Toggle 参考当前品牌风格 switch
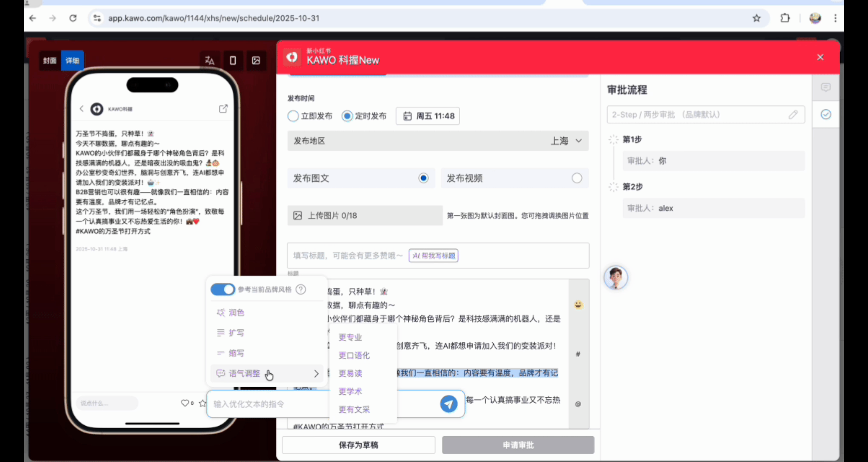Image resolution: width=868 pixels, height=462 pixels. pyautogui.click(x=223, y=289)
